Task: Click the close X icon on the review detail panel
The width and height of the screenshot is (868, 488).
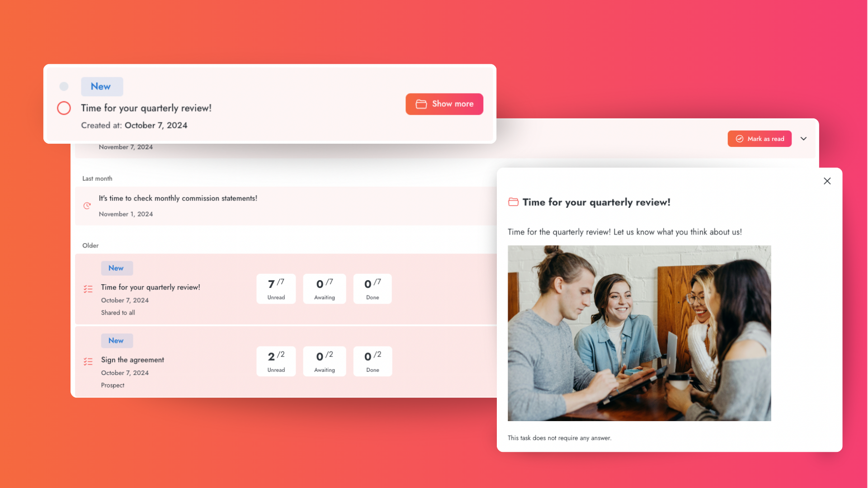Action: (827, 181)
